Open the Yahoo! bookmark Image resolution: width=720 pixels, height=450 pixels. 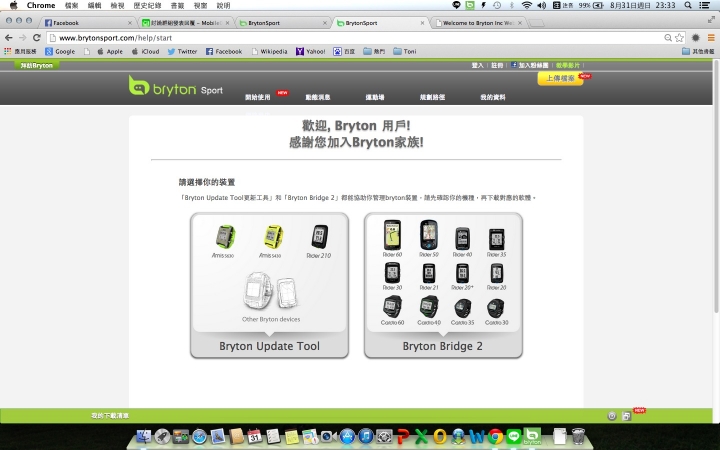pyautogui.click(x=311, y=51)
